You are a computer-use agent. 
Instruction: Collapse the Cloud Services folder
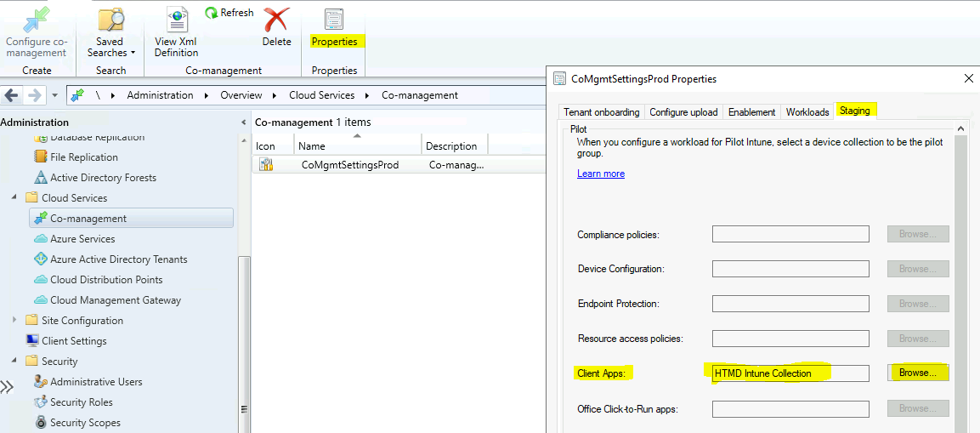coord(14,198)
